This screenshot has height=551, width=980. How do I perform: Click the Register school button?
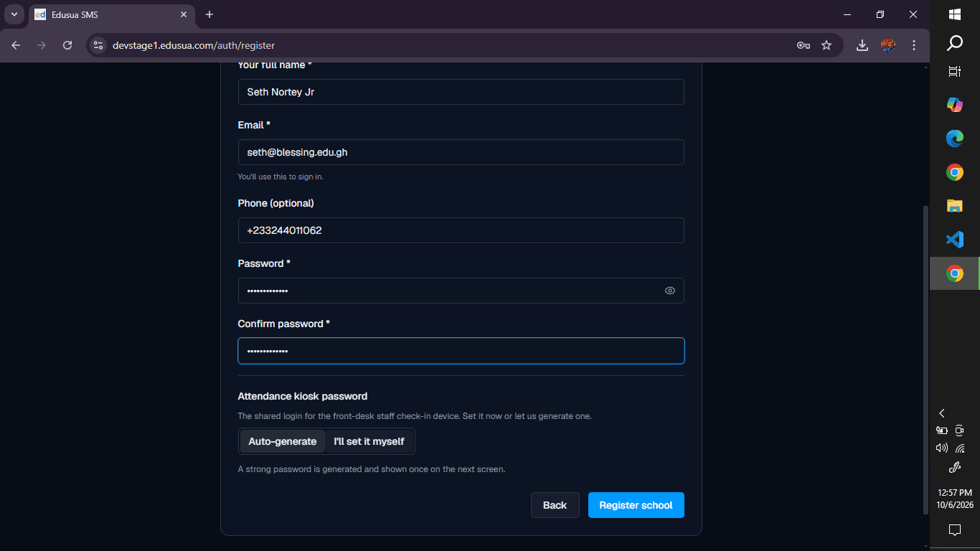(x=636, y=505)
